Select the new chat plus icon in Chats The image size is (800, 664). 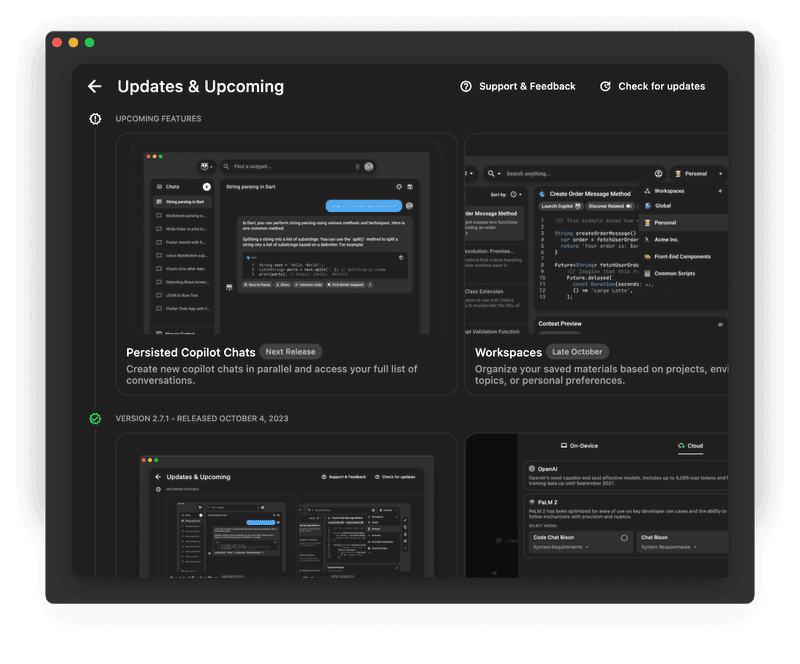tap(205, 186)
